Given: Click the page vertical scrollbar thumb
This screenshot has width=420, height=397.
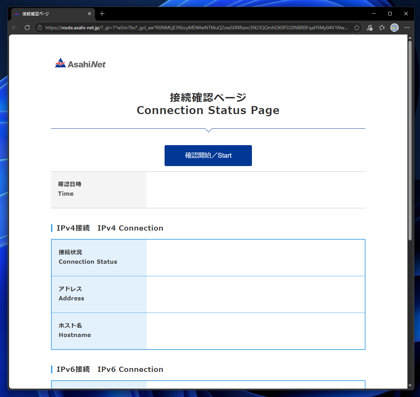Looking at the screenshot, I should tap(410, 140).
